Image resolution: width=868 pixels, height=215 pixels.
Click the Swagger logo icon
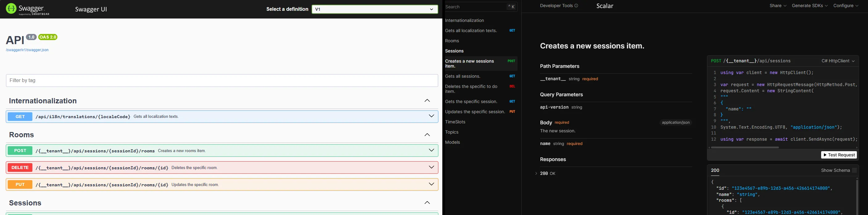[11, 9]
